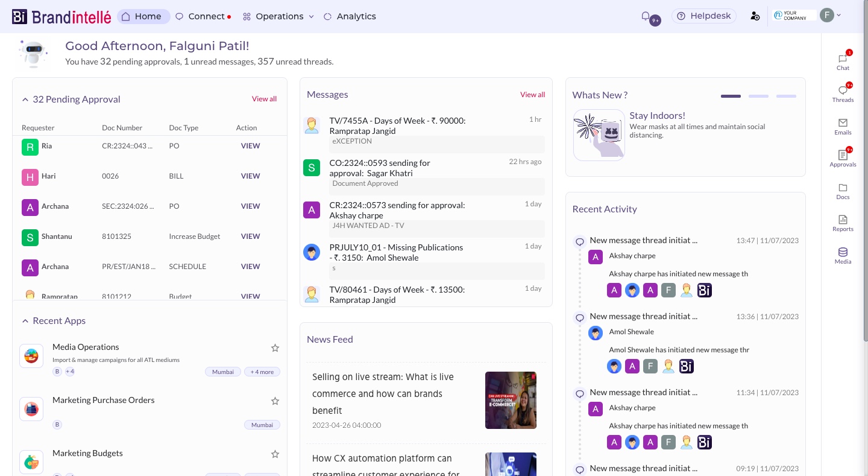Click the Your Company logo
Screen dimensions: 868x476
[794, 16]
